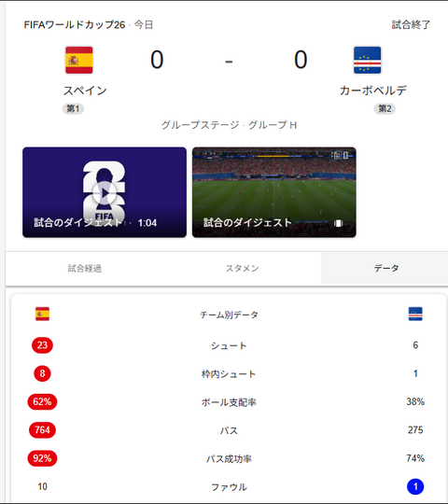This screenshot has width=448, height=504.
Task: Click the red 23 shots badge
Action: [42, 345]
